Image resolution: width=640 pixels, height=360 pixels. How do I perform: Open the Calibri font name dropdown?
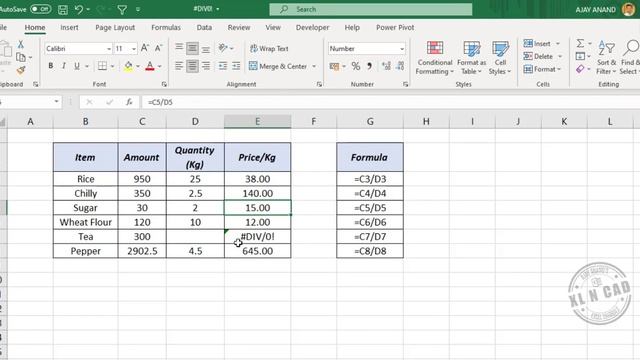(109, 49)
